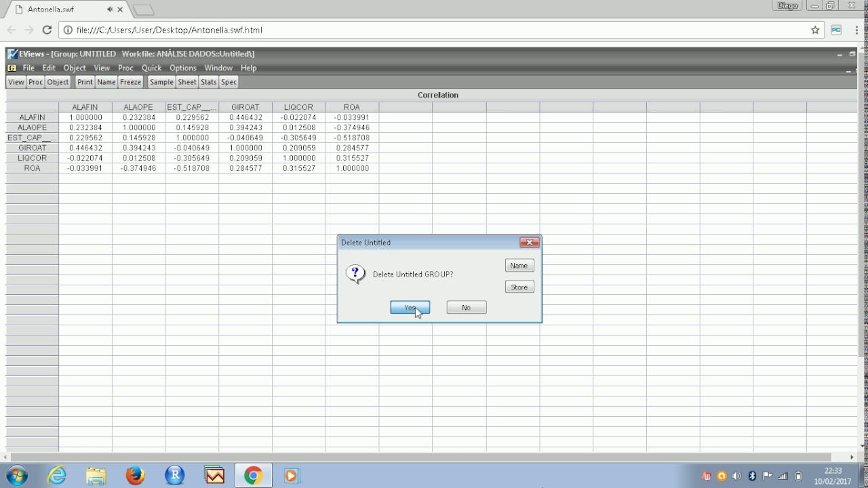The height and width of the screenshot is (488, 868).
Task: Click the ROA row label
Action: (32, 168)
